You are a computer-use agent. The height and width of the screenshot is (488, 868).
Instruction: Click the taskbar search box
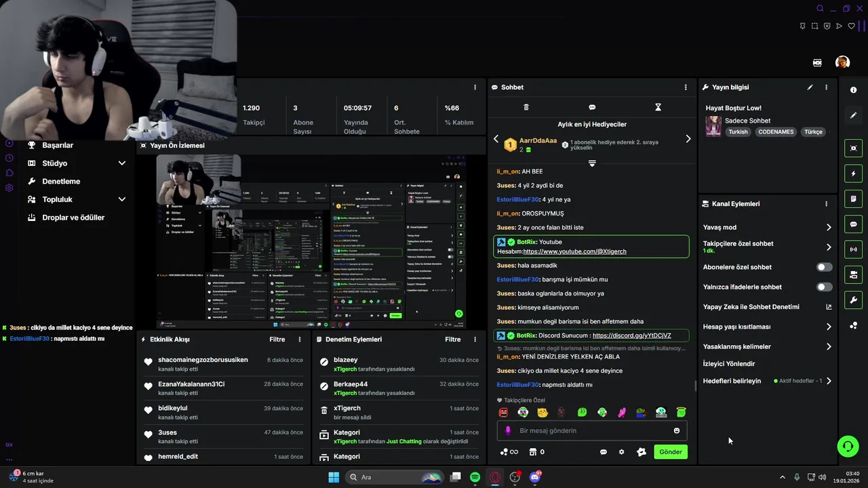tap(395, 477)
